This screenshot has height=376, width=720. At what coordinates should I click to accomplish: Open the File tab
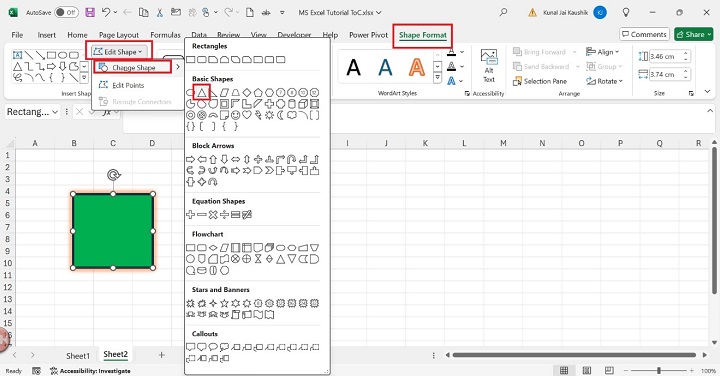point(17,35)
